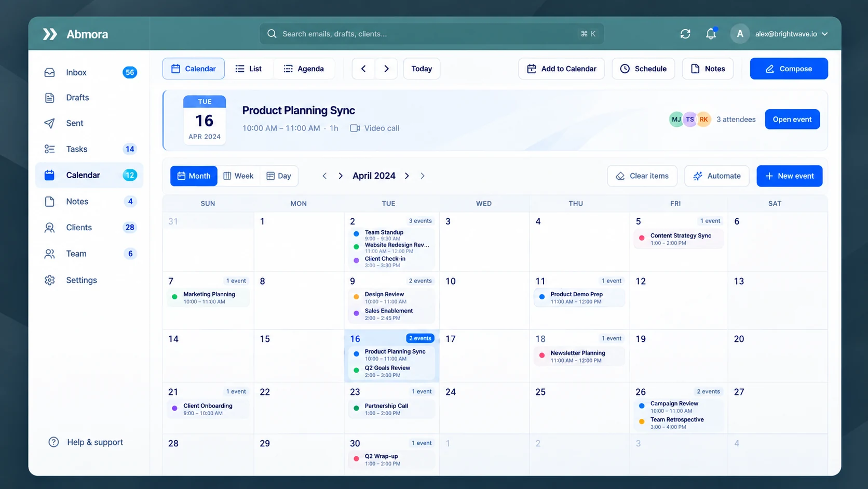Click the MJ attendee avatar
Viewport: 868px width, 489px height.
676,120
